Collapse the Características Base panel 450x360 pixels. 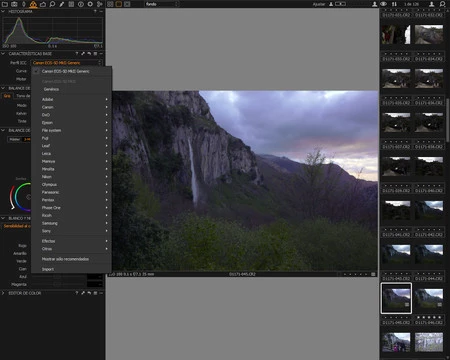(x=3, y=53)
